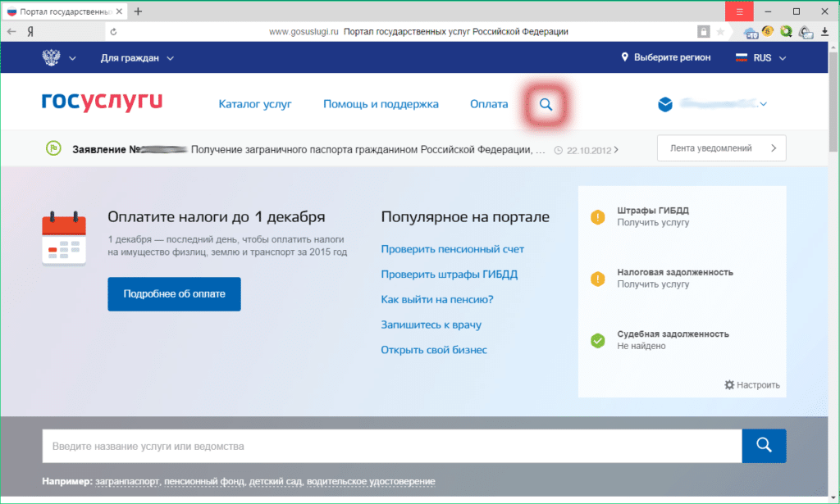The height and width of the screenshot is (504, 840).
Task: Click the Судебная задолженность widget title
Action: pyautogui.click(x=673, y=334)
